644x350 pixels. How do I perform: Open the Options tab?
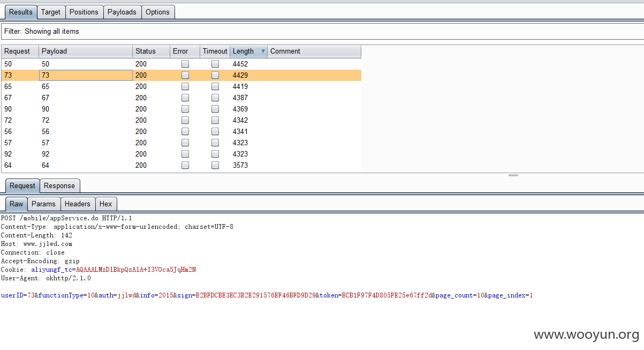(158, 12)
